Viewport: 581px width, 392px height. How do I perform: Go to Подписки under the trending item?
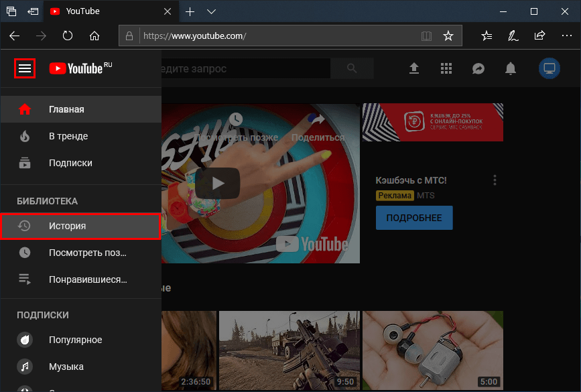point(81,163)
